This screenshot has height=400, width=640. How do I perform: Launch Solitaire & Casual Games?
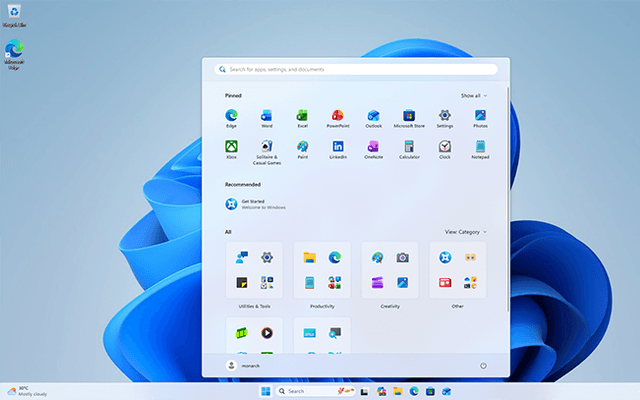coord(267,152)
